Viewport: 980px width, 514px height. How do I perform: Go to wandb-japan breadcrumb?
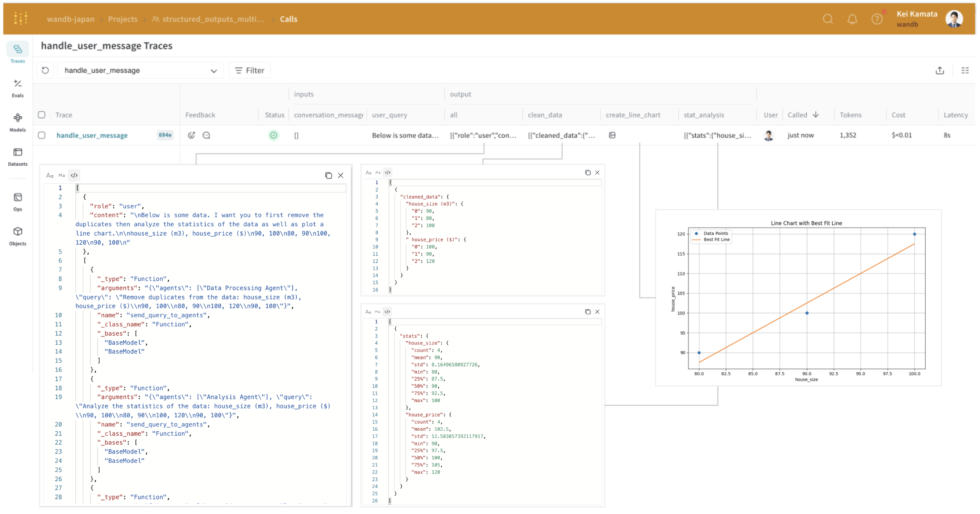point(70,19)
